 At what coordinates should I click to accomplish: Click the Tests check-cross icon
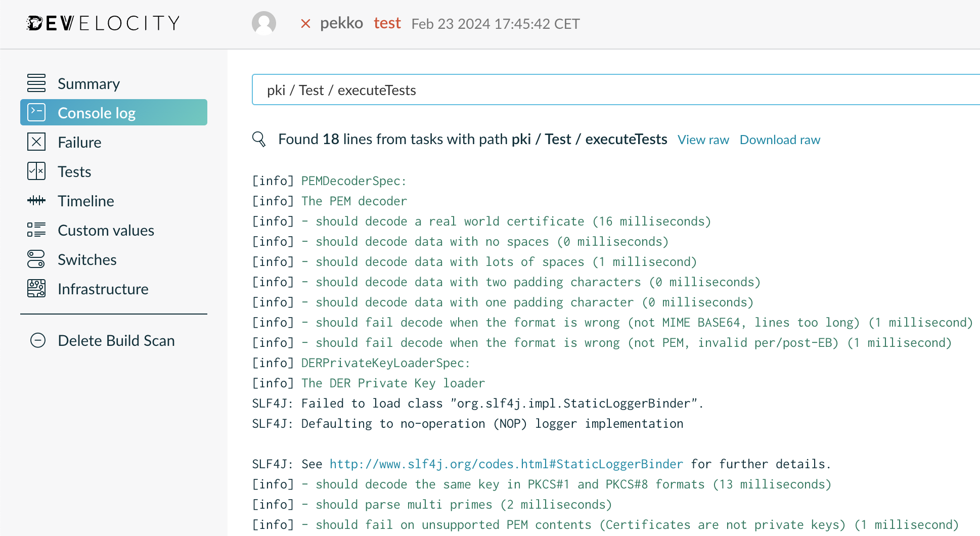click(36, 171)
